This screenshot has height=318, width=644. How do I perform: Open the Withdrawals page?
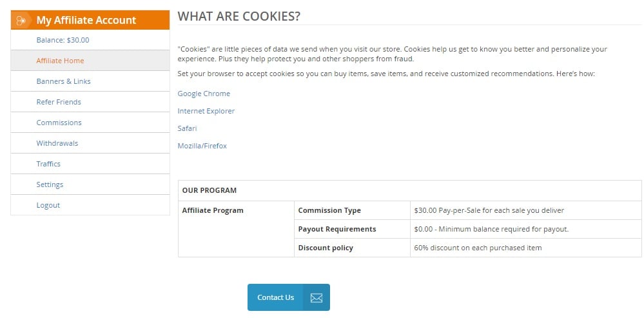(x=90, y=143)
